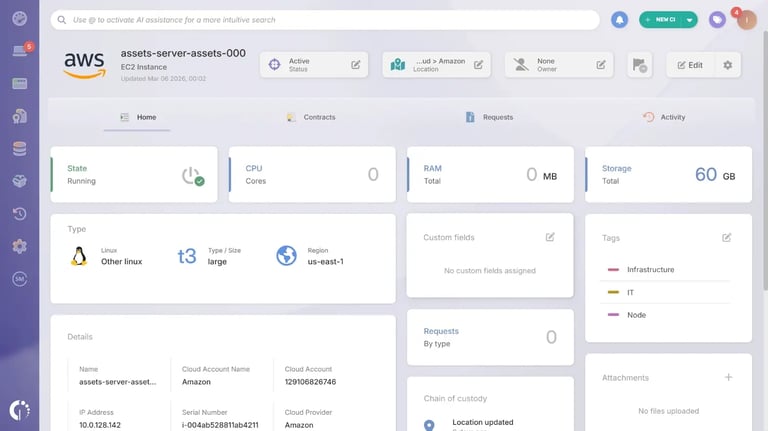This screenshot has height=431, width=768.
Task: Click the AWS logo
Action: [84, 65]
